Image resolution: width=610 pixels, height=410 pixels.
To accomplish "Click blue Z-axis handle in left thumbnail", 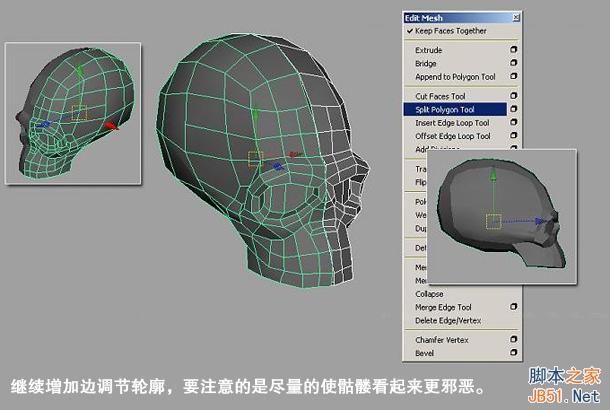I will click(45, 124).
